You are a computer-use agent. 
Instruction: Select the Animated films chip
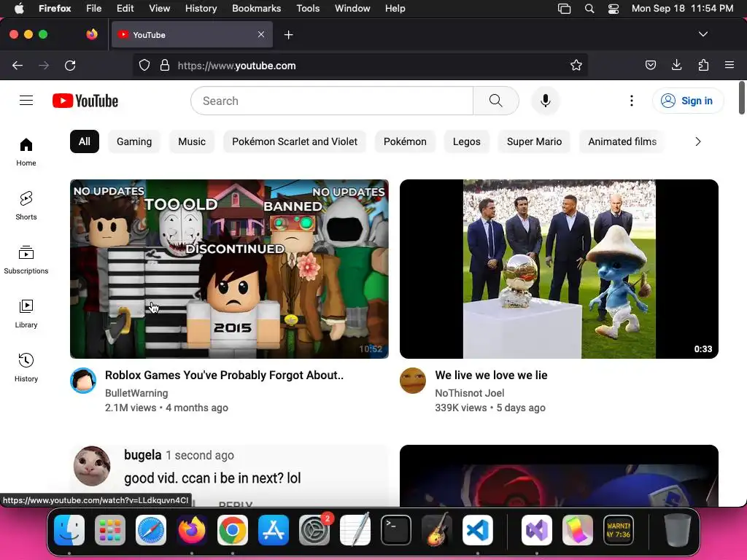pyautogui.click(x=622, y=141)
